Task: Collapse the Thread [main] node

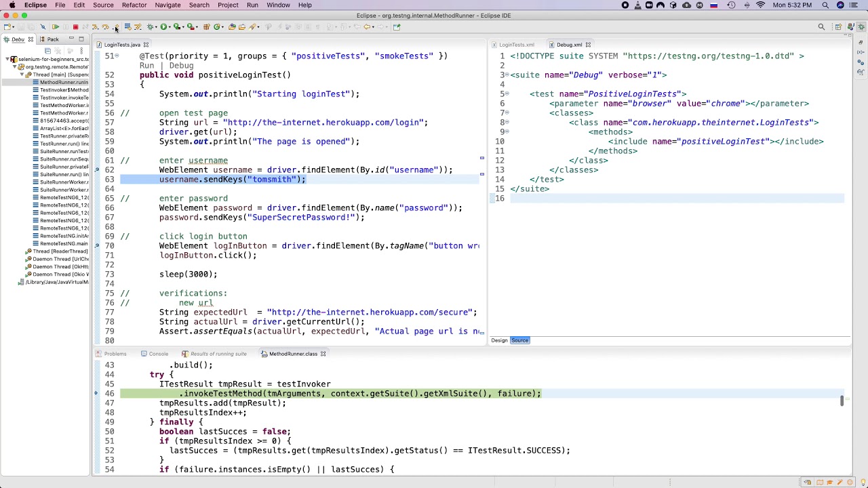Action: click(21, 75)
